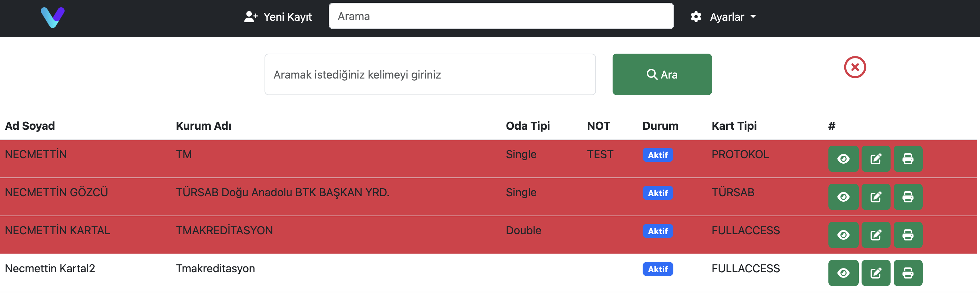This screenshot has height=301, width=980.
Task: Open edit icon for NECMETTİN GÖZCÜ row
Action: click(x=876, y=197)
